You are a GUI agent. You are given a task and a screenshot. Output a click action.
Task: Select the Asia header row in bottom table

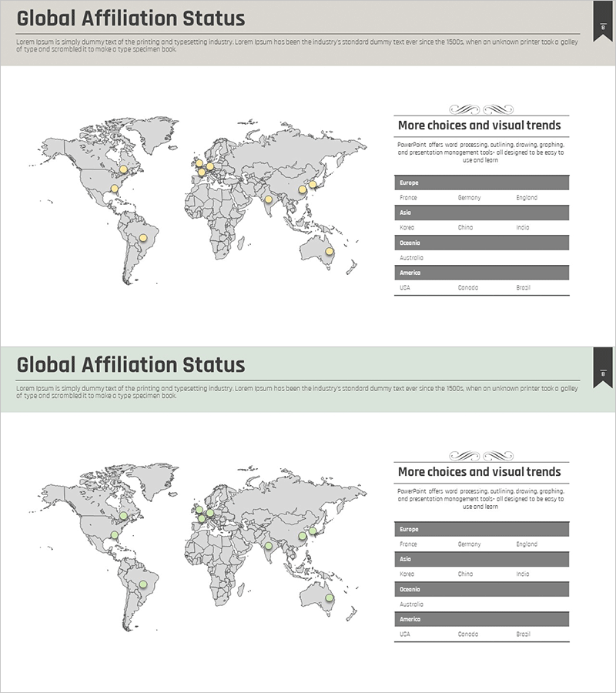coord(481,559)
